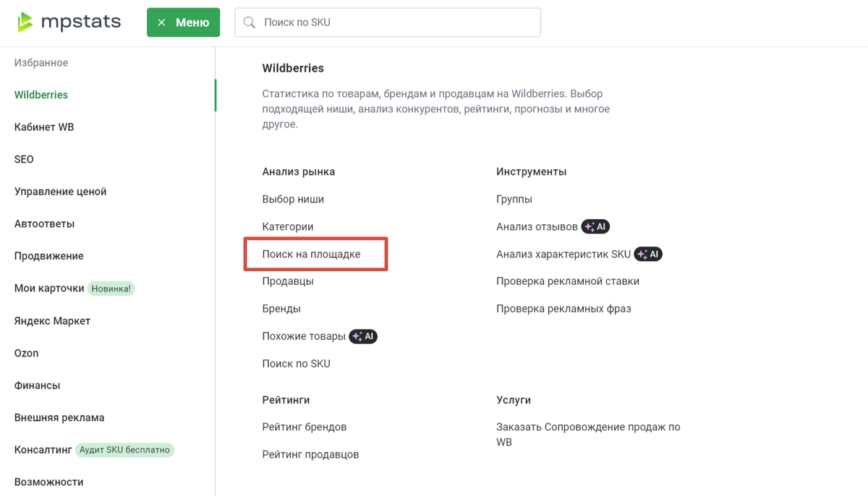Click AI badge next to Похожие товары

(363, 336)
